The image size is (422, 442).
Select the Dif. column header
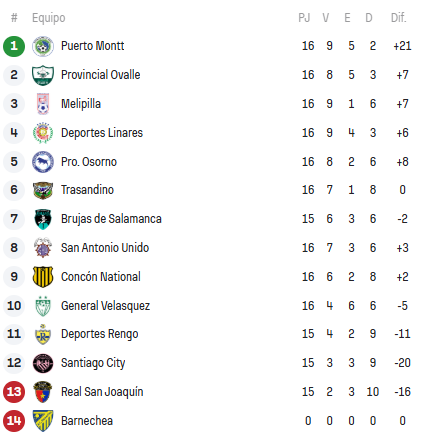pos(398,18)
